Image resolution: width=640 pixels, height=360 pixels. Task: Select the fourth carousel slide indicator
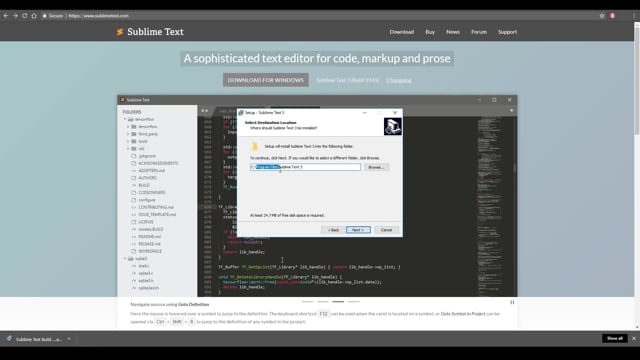[353, 302]
